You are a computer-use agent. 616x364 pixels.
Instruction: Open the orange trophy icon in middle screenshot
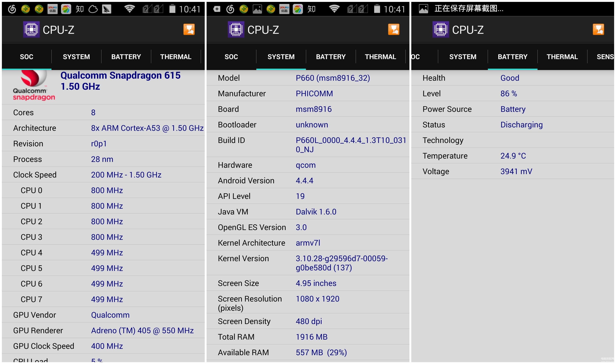tap(394, 29)
